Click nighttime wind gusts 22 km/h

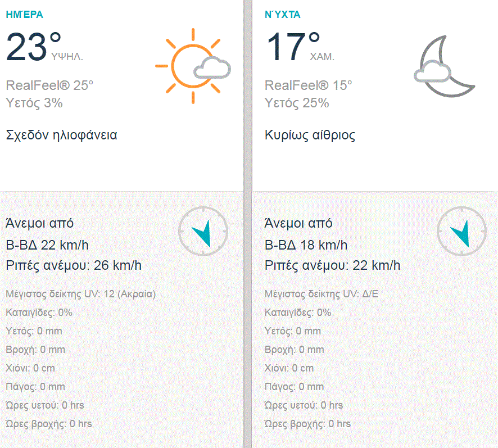click(332, 265)
